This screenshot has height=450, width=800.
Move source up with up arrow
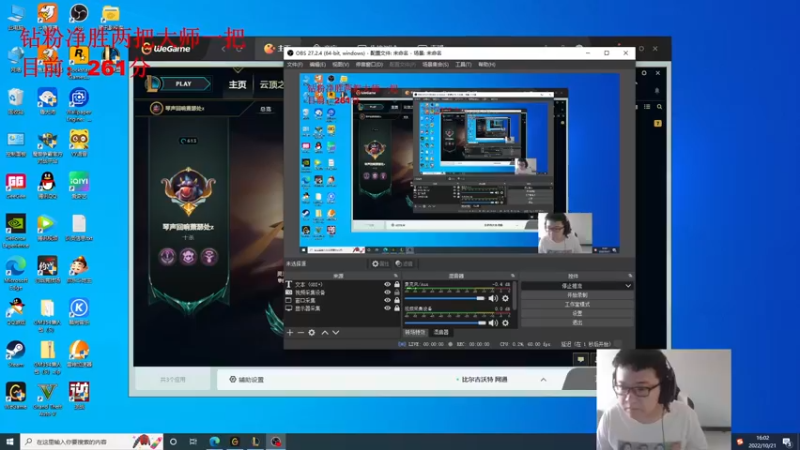[x=325, y=333]
